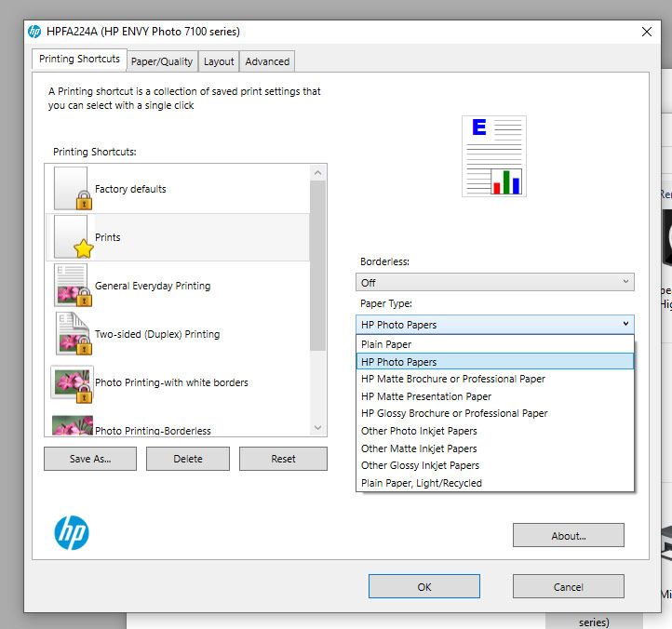Click the Factory defaults shortcut icon

click(72, 188)
